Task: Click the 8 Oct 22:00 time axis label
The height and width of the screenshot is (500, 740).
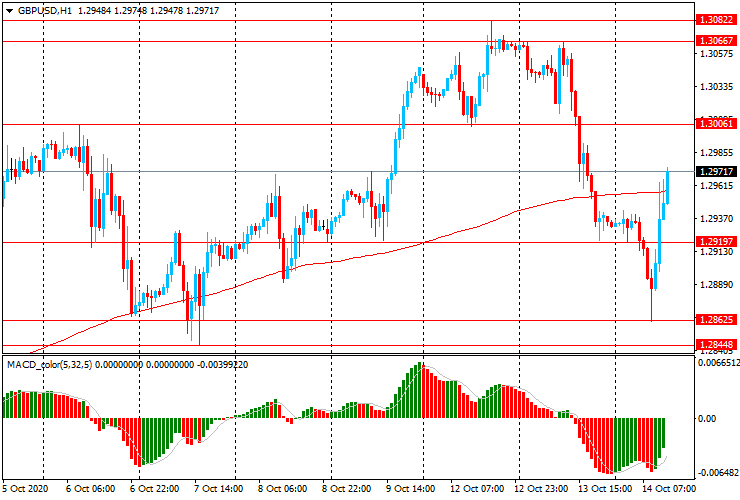Action: coord(346,488)
